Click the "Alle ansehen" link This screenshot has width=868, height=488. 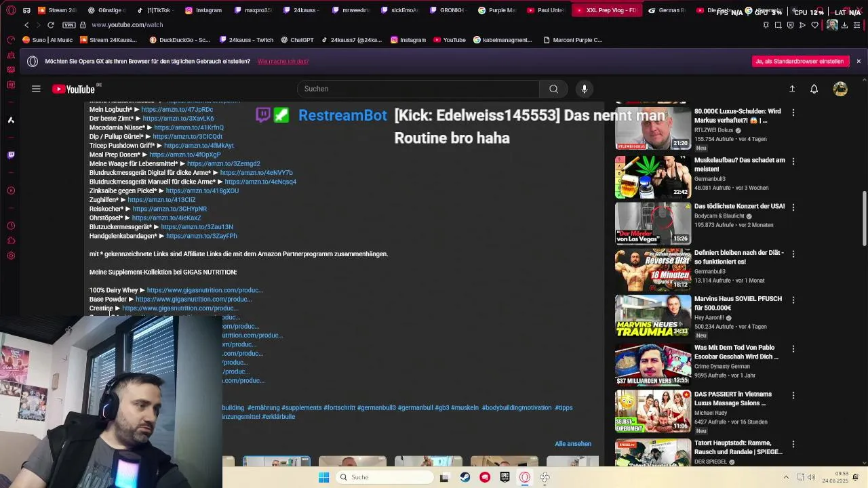(573, 443)
